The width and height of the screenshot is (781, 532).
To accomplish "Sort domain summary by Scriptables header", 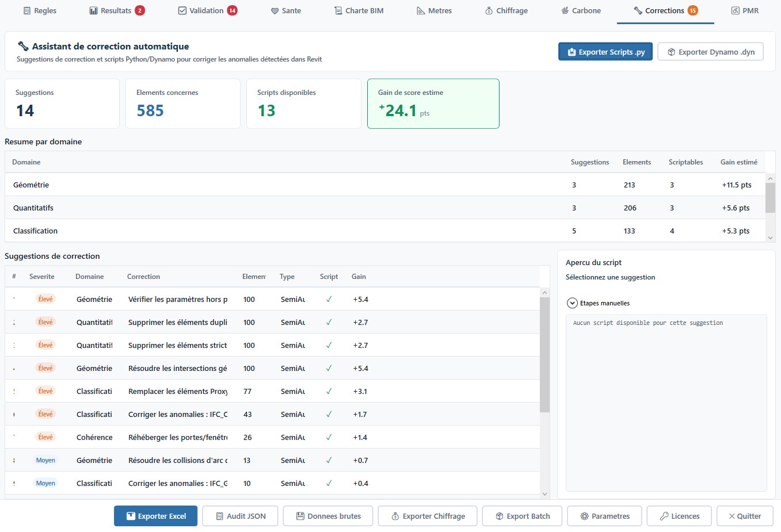I will 685,162.
